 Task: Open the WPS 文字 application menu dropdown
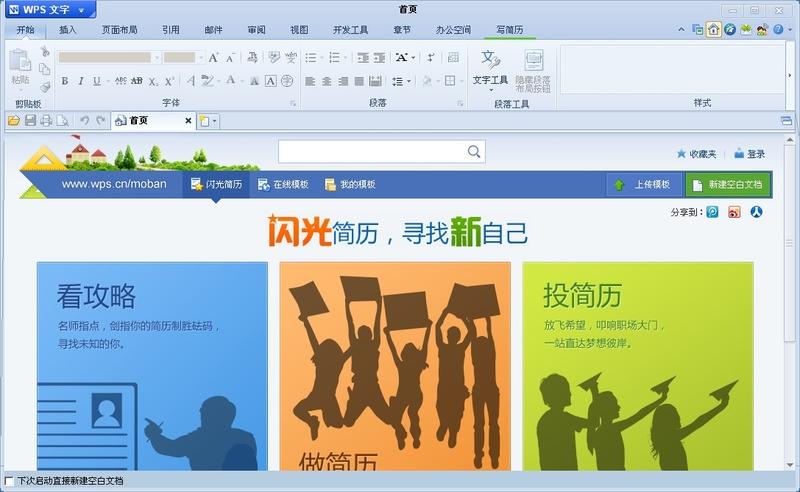pos(81,10)
